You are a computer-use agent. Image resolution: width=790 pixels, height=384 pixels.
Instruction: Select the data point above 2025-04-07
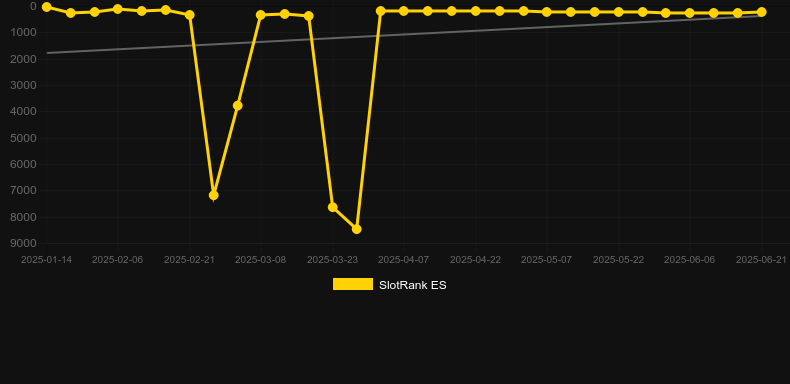(404, 11)
